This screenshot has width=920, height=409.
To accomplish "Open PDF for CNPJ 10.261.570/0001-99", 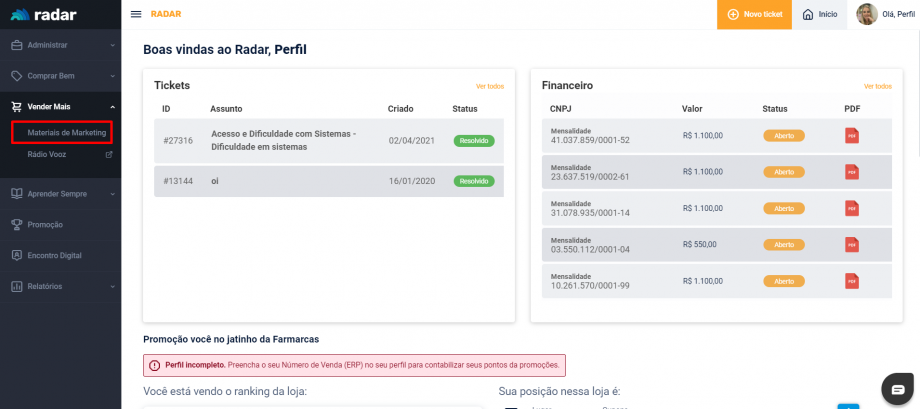I will tap(851, 280).
